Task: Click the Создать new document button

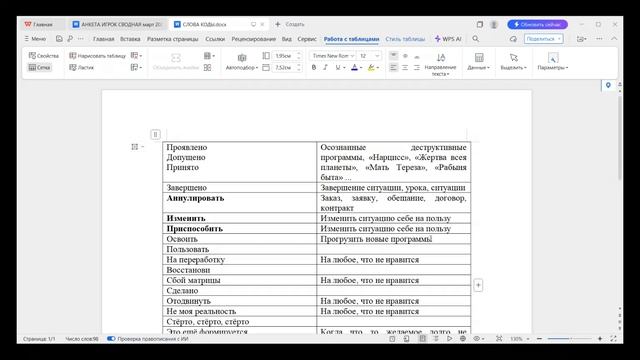Action: pyautogui.click(x=290, y=24)
